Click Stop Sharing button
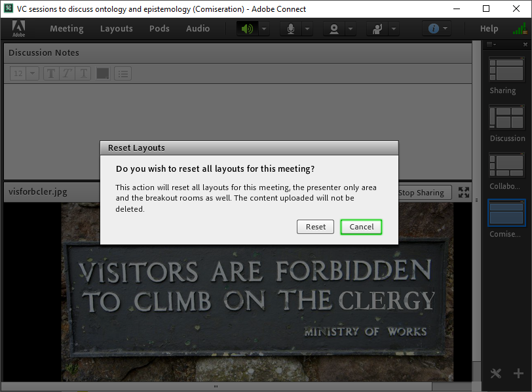This screenshot has height=392, width=532. 425,193
